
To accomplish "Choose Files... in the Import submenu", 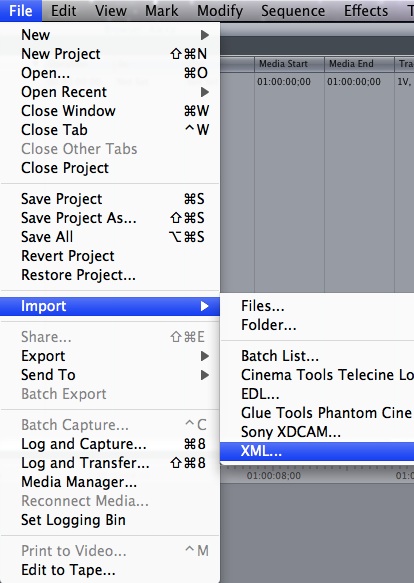I will coord(317,306).
